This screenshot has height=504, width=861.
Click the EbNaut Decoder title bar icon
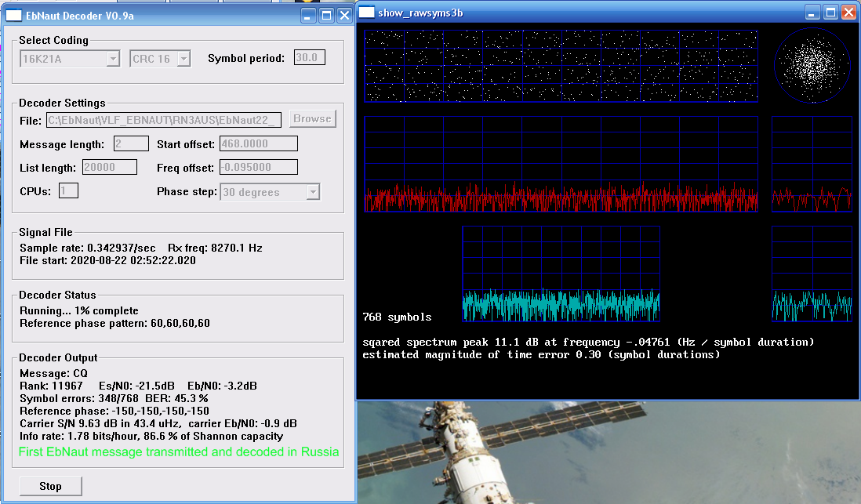[14, 14]
